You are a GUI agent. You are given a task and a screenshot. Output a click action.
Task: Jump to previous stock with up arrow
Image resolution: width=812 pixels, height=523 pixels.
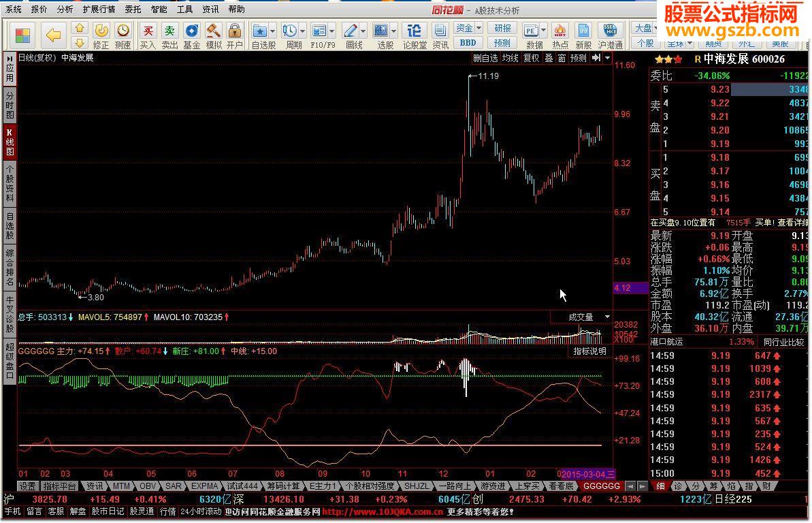click(79, 29)
